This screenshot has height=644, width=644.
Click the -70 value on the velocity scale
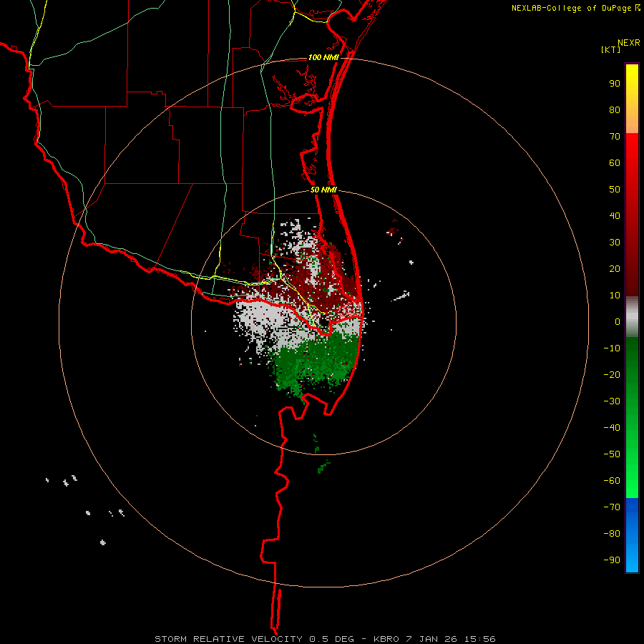(x=612, y=507)
